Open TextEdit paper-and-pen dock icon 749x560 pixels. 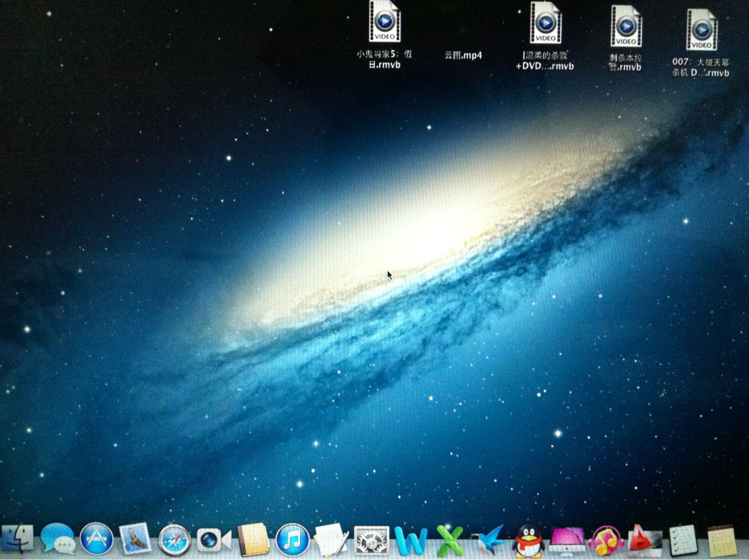point(331,540)
